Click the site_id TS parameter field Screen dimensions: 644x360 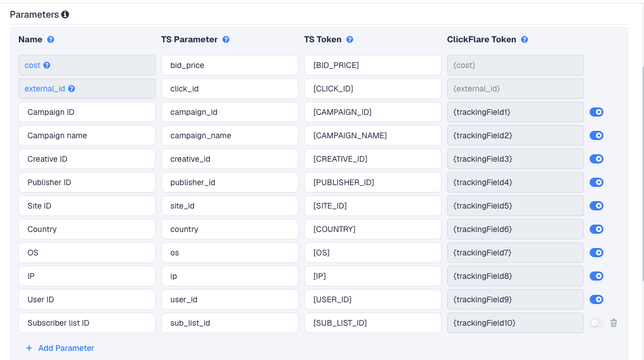pyautogui.click(x=229, y=206)
